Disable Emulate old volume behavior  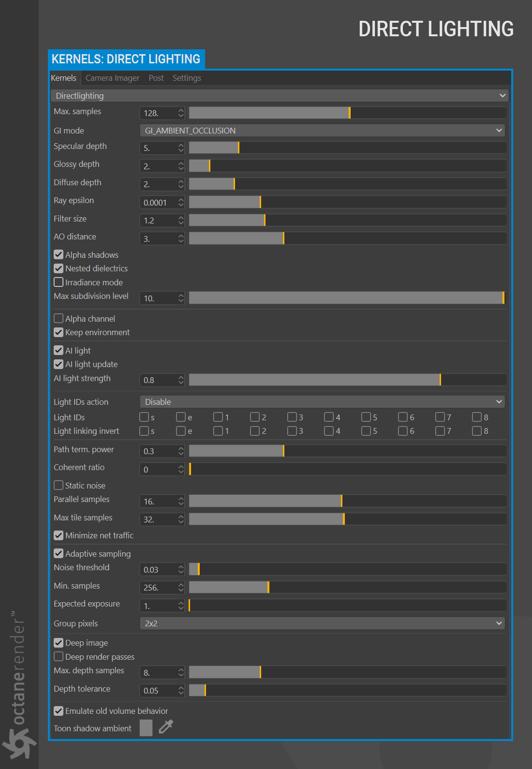(59, 710)
